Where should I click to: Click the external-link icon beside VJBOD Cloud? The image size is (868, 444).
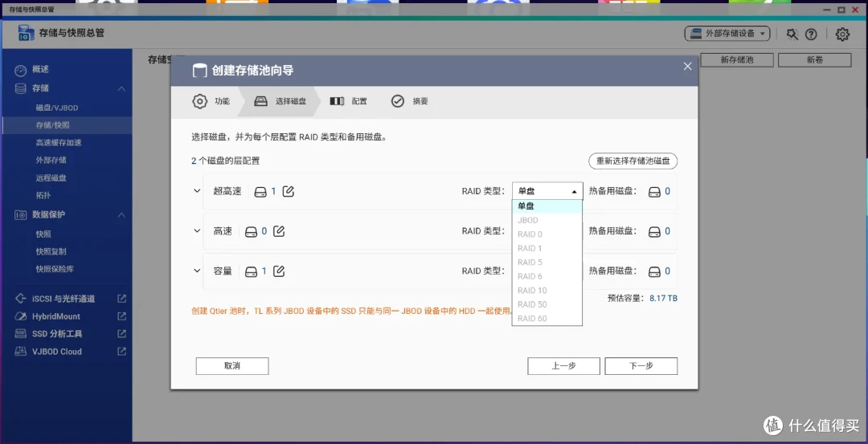coord(122,352)
